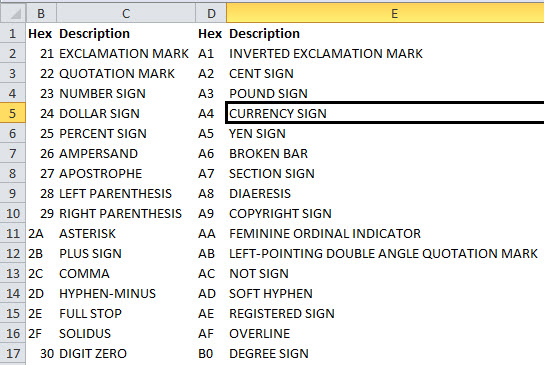Viewport: 544px width, 365px height.
Task: Click the LEFT-POINTING DOUBLE ANGLE QUOTATION MARK cell
Action: click(x=385, y=253)
